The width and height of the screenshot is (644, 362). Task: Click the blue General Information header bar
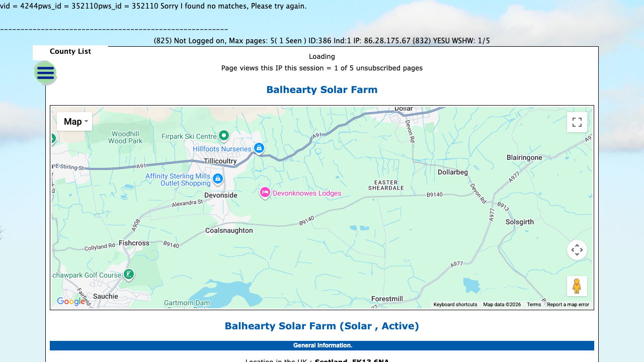coord(322,345)
